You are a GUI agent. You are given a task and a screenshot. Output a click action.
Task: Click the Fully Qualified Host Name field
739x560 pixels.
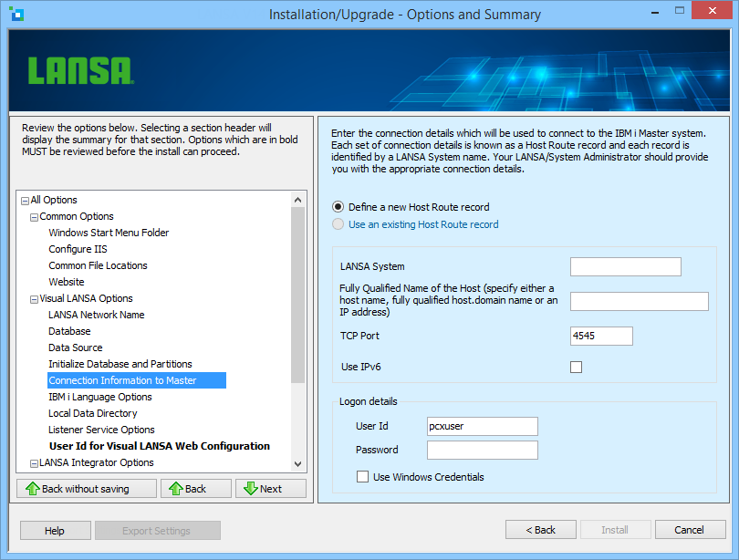[639, 301]
